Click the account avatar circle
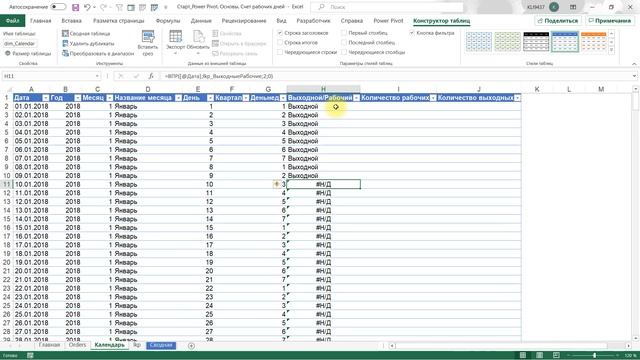640x360 pixels. (553, 7)
